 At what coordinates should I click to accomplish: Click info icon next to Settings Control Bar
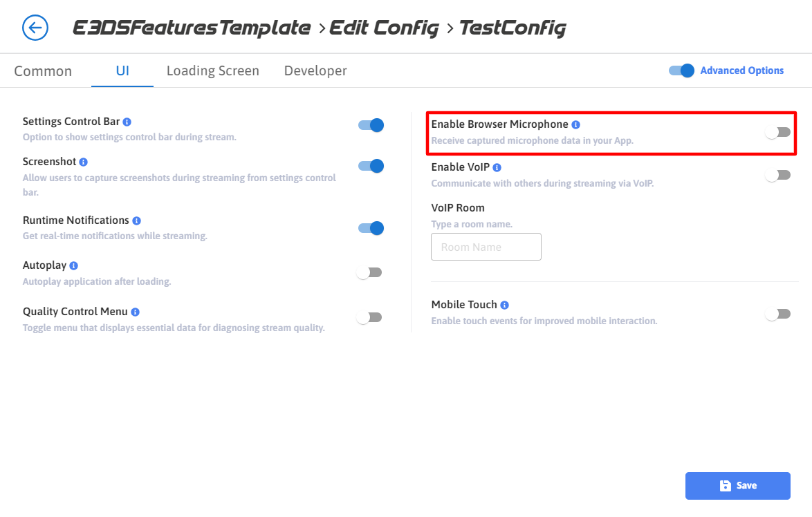pos(127,122)
